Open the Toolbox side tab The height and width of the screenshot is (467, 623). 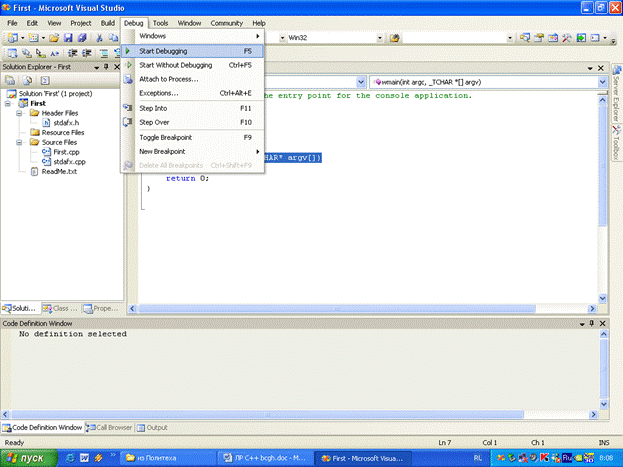[x=616, y=143]
